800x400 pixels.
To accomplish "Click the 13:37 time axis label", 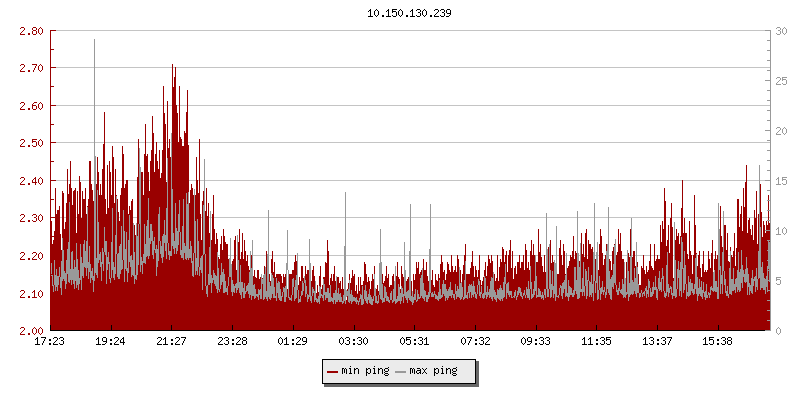I will coord(657,341).
